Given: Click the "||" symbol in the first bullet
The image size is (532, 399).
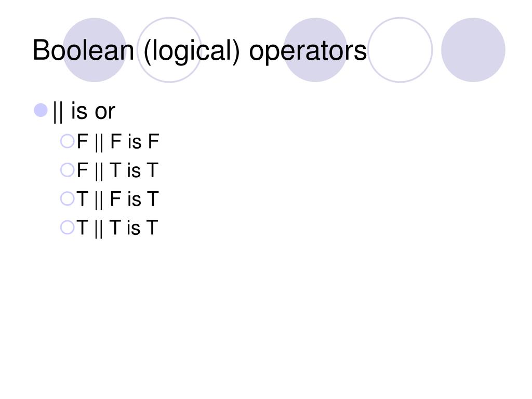Looking at the screenshot, I should point(58,112).
